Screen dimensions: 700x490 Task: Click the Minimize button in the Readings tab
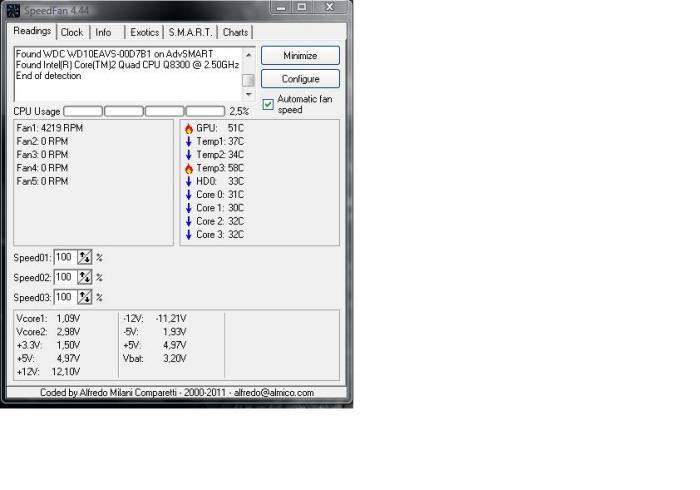pyautogui.click(x=300, y=55)
